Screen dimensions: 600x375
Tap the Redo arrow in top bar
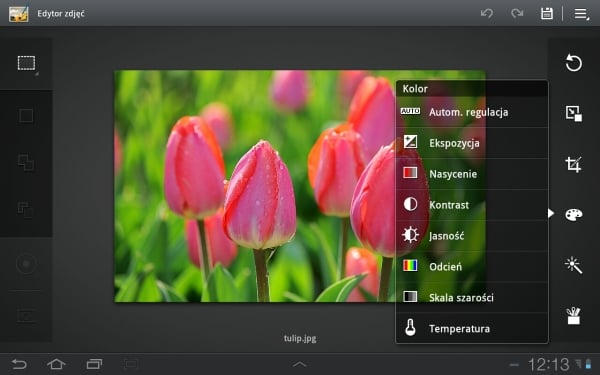pos(517,13)
